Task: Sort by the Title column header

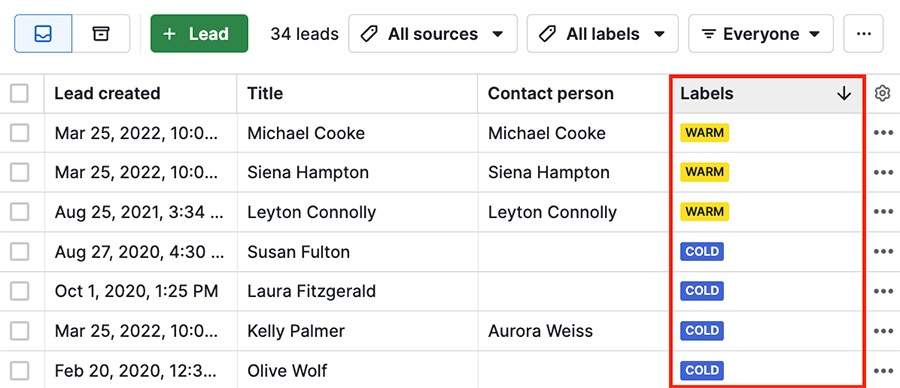Action: pyautogui.click(x=265, y=94)
